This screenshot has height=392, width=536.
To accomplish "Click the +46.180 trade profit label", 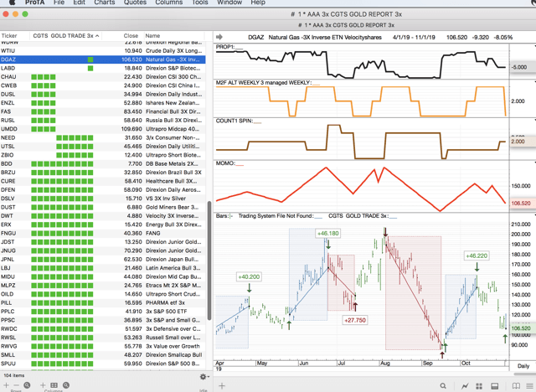I will click(x=327, y=234).
